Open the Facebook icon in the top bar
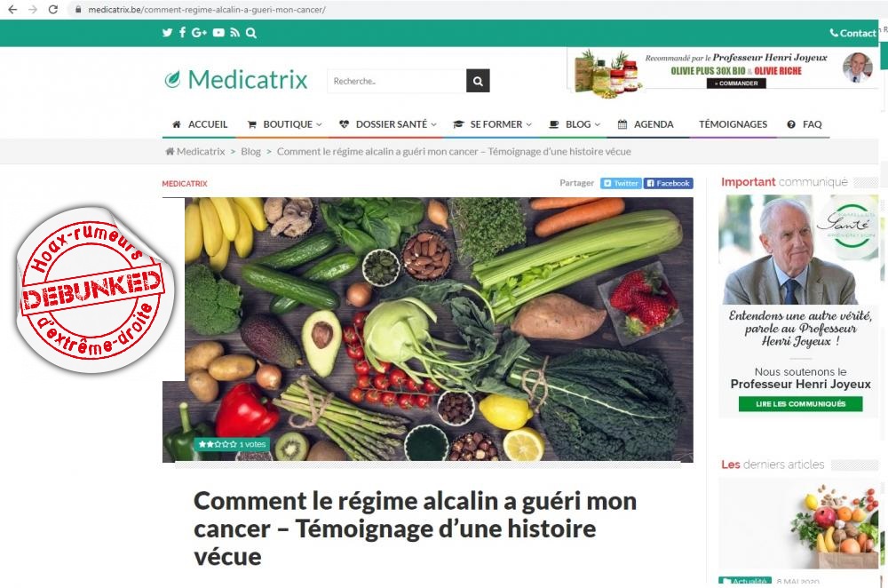The height and width of the screenshot is (588, 888). 182,32
